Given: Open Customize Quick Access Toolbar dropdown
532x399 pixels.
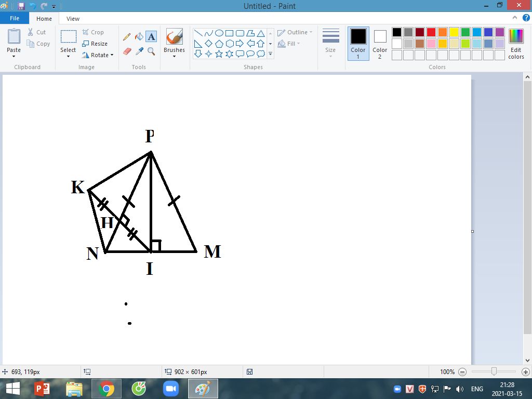Looking at the screenshot, I should click(54, 6).
